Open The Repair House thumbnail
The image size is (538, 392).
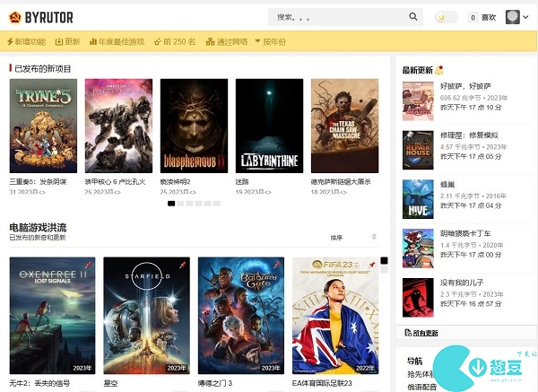tap(418, 150)
